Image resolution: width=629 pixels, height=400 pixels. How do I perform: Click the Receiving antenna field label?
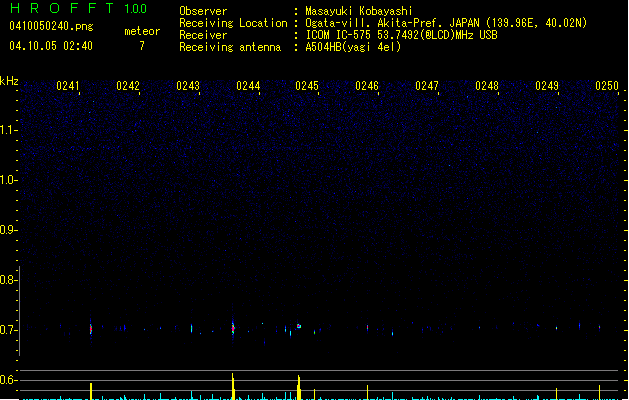[x=230, y=47]
